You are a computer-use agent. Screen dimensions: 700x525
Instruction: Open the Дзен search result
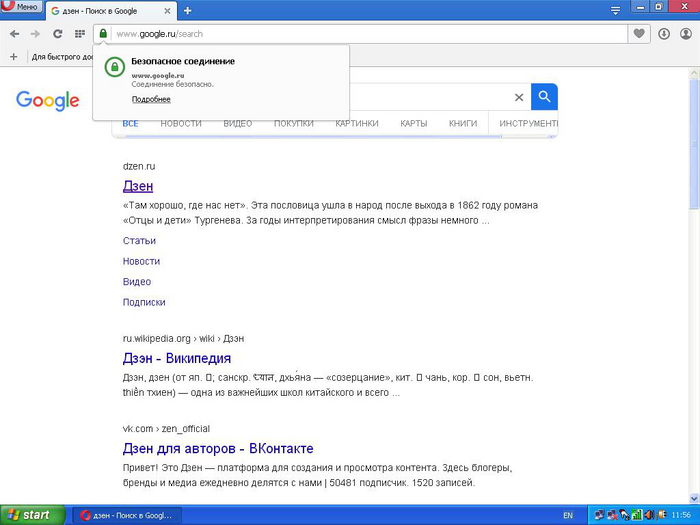tap(138, 186)
